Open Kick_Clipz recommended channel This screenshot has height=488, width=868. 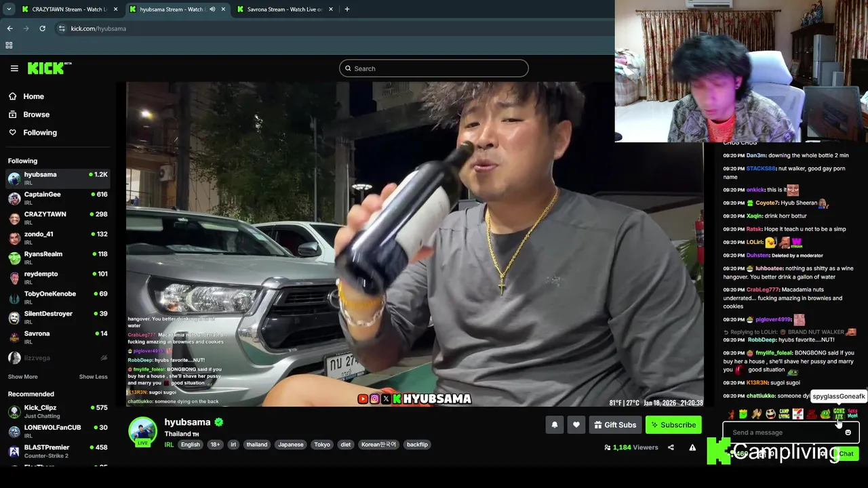(58, 411)
